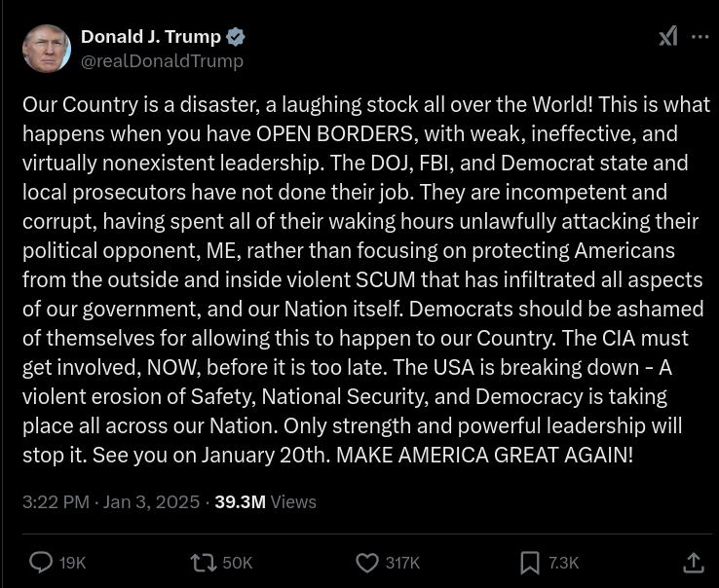Image resolution: width=719 pixels, height=588 pixels.
Task: Like the post with the heart icon
Action: (366, 562)
